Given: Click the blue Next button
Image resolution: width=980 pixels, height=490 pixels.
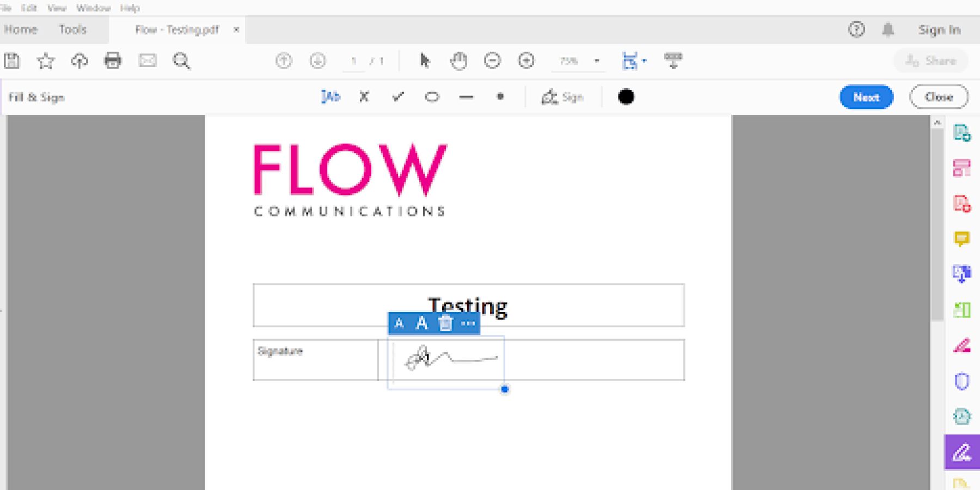Looking at the screenshot, I should point(866,97).
